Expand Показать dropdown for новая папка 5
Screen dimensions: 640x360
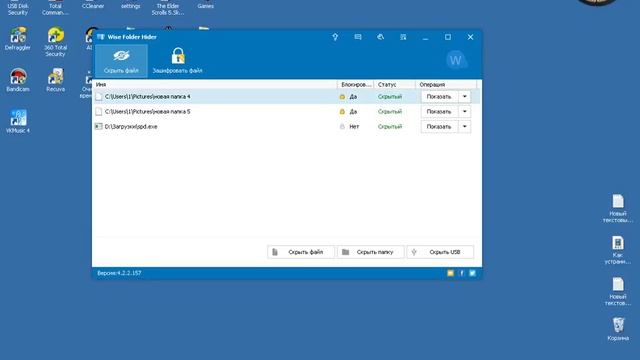(464, 111)
